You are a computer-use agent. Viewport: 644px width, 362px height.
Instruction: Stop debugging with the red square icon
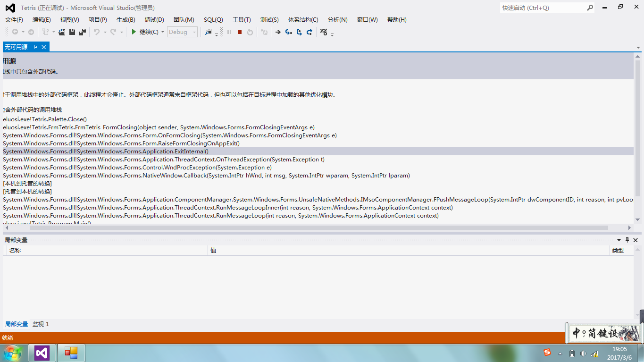coord(240,32)
